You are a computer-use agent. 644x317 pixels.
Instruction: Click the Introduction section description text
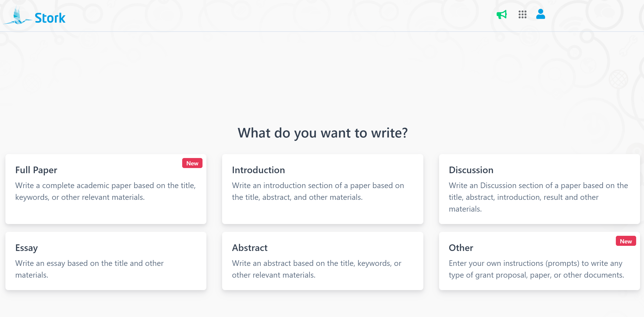pos(318,191)
